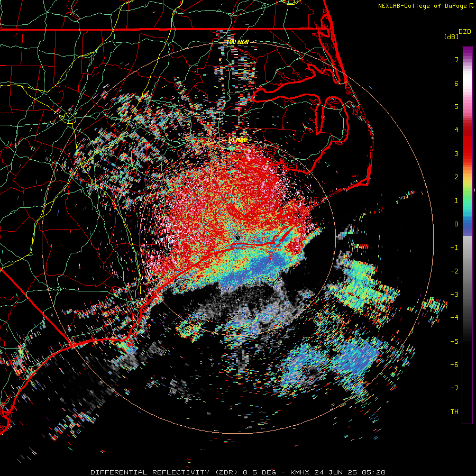Select the positive 7 dB scale label
The width and height of the screenshot is (476, 476).
click(x=456, y=59)
